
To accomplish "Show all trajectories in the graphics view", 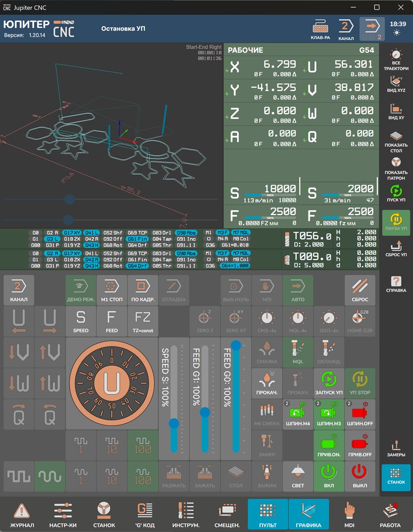I will 396,59.
